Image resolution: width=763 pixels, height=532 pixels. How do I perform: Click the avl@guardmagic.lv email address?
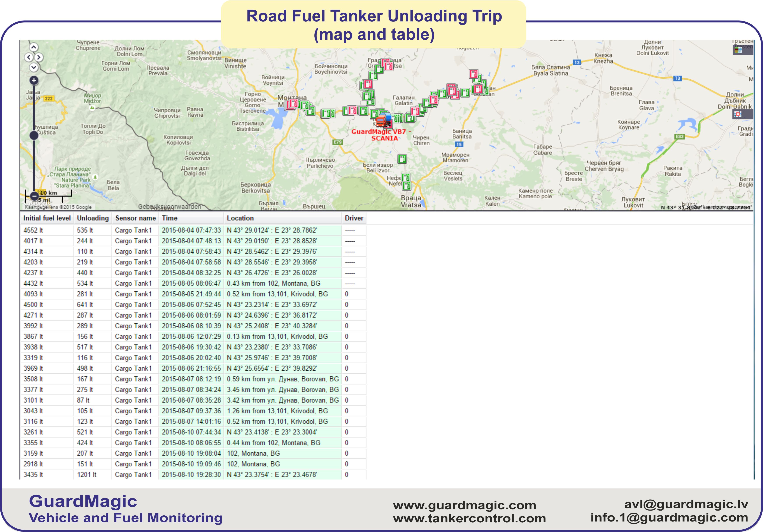point(686,504)
